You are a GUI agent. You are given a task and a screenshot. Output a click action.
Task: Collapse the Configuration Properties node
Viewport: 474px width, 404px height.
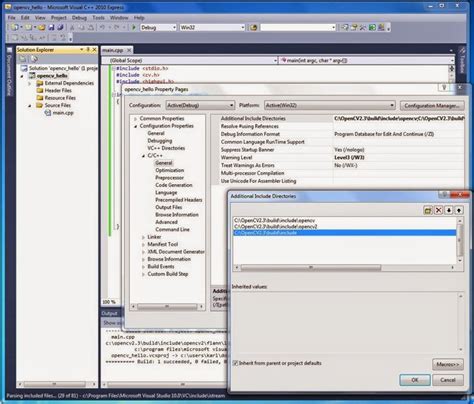[x=135, y=126]
